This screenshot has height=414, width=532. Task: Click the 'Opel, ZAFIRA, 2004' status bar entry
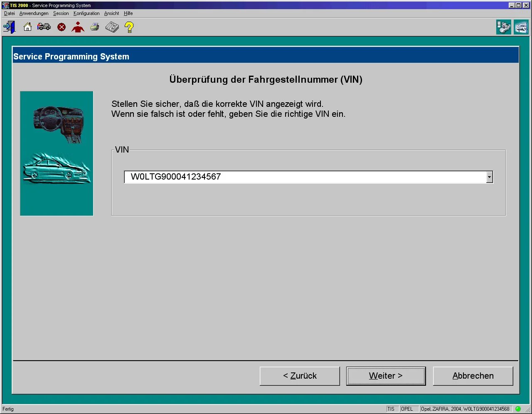(x=465, y=409)
